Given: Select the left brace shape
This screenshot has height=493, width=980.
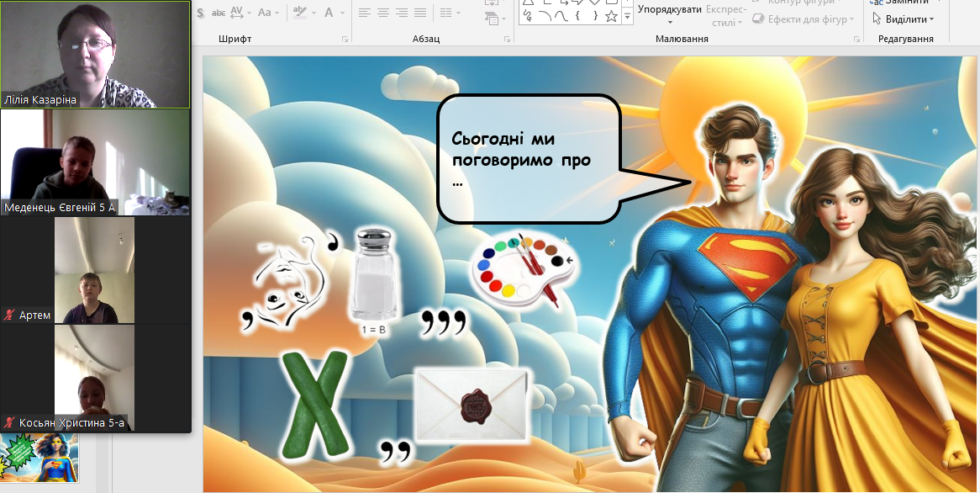Looking at the screenshot, I should (578, 16).
